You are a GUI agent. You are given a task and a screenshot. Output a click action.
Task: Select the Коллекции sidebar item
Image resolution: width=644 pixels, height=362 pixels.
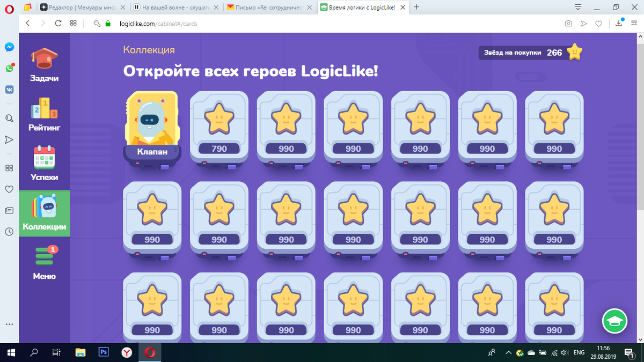tap(44, 215)
